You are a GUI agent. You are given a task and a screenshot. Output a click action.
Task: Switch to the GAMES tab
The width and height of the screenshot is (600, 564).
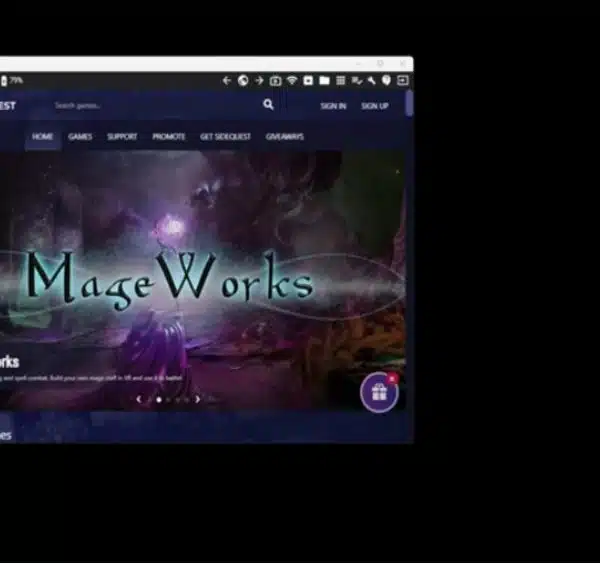(x=80, y=137)
